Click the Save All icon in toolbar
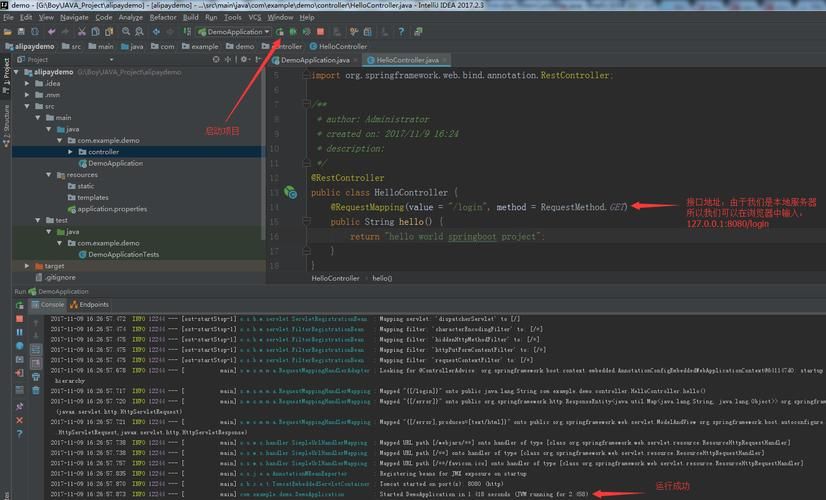Viewport: 826px width, 500px height. pyautogui.click(x=20, y=32)
